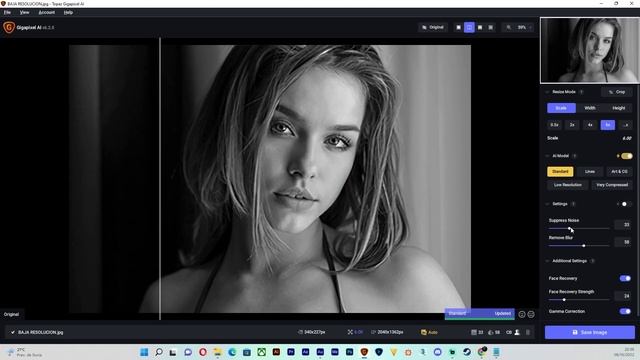Select the Lines AI model

590,172
